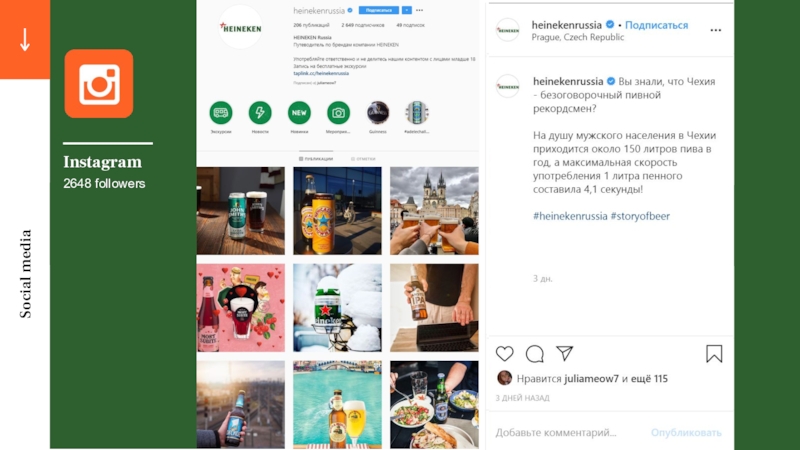The height and width of the screenshot is (450, 800).
Task: Click the orange Instagram camera logo
Action: pyautogui.click(x=99, y=84)
